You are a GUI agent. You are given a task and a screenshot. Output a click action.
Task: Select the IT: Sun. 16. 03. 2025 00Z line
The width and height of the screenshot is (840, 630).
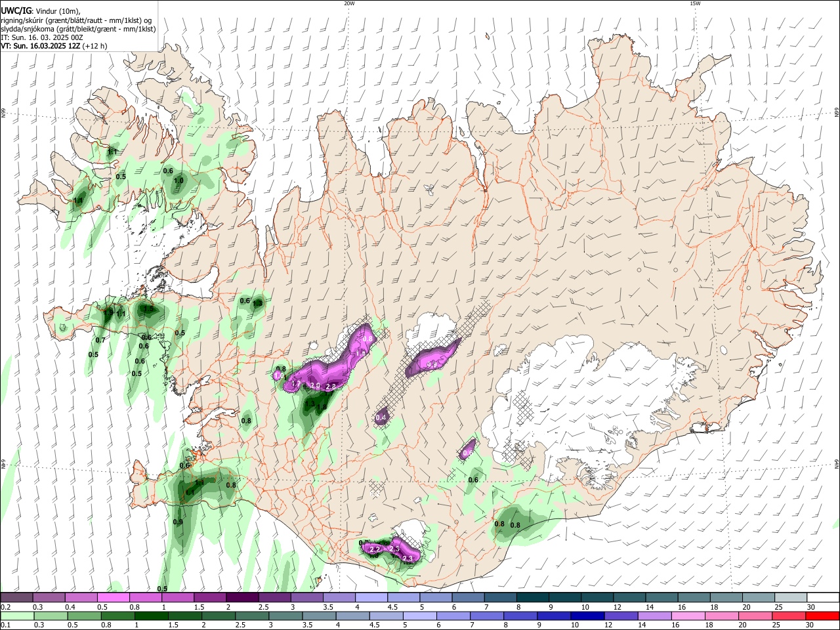41,37
